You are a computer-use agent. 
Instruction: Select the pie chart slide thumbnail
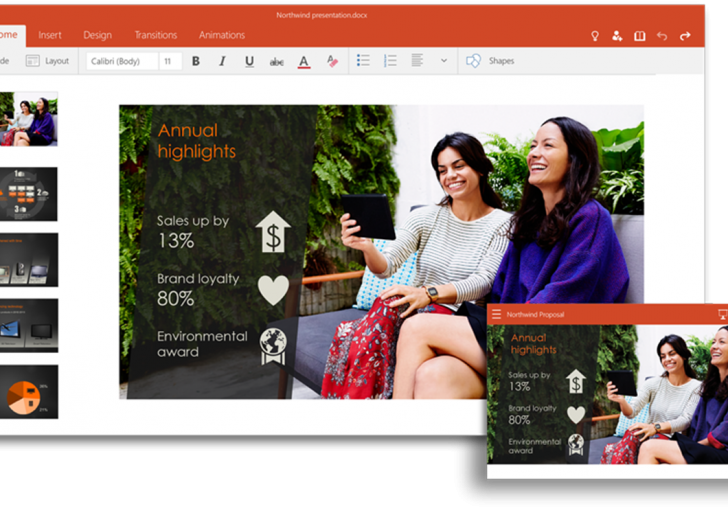coord(28,391)
